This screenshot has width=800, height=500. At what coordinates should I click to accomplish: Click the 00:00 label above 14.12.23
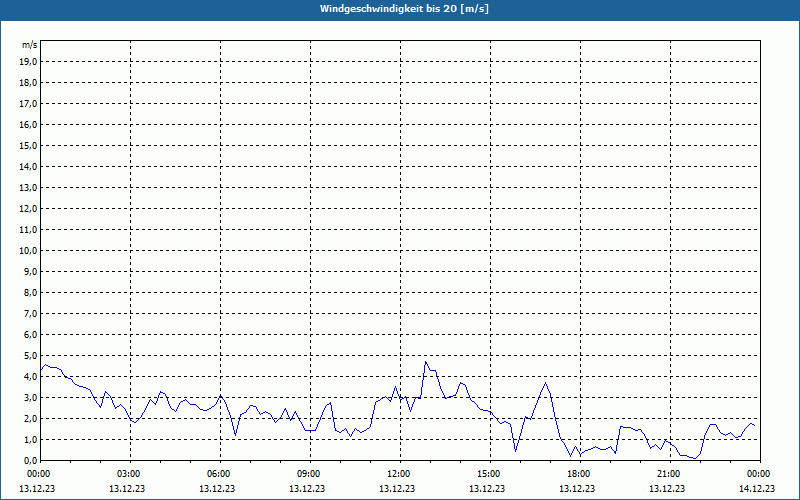pos(760,474)
